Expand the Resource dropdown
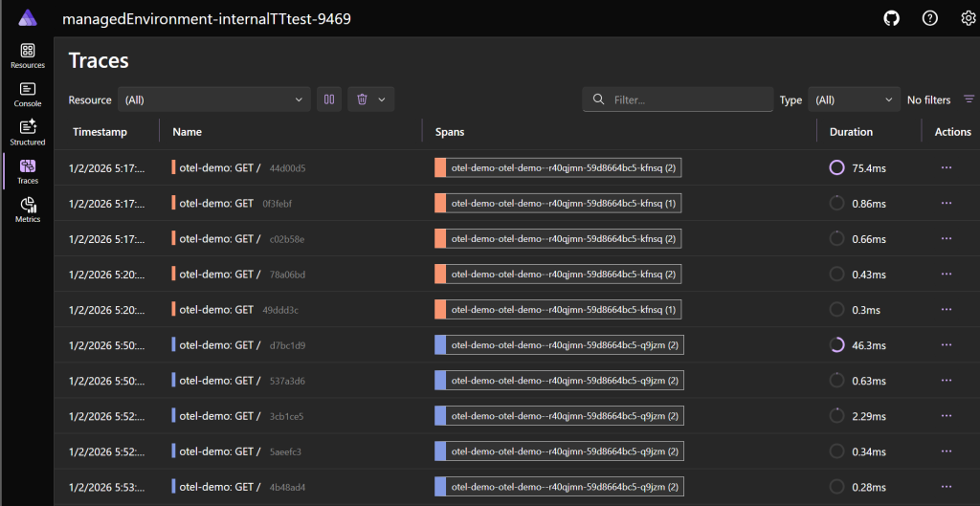The width and height of the screenshot is (980, 506). [214, 99]
